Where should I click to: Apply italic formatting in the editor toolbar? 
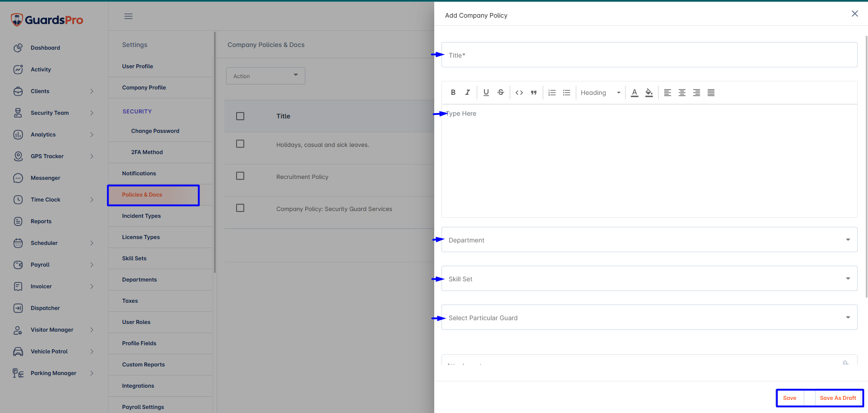coord(468,93)
